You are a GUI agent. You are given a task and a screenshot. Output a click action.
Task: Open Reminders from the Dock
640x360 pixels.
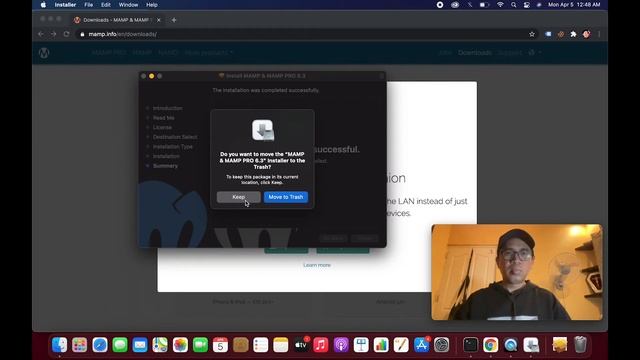(x=260, y=345)
